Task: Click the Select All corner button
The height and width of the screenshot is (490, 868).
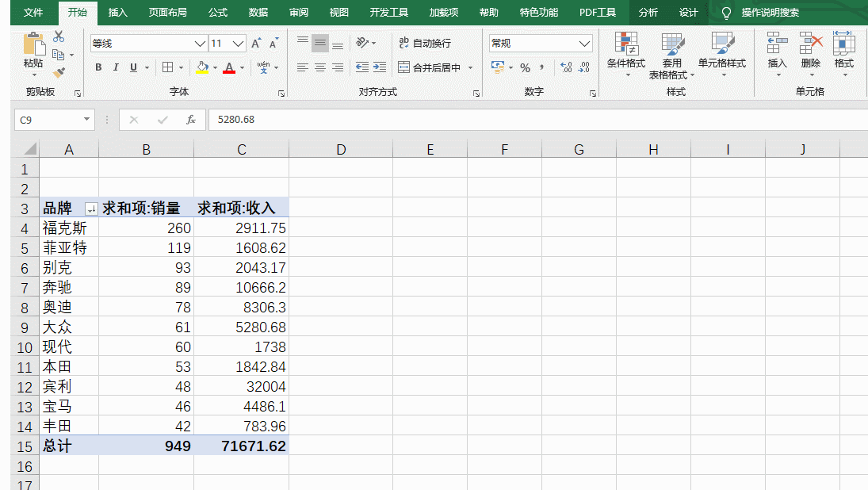Action: [25, 149]
